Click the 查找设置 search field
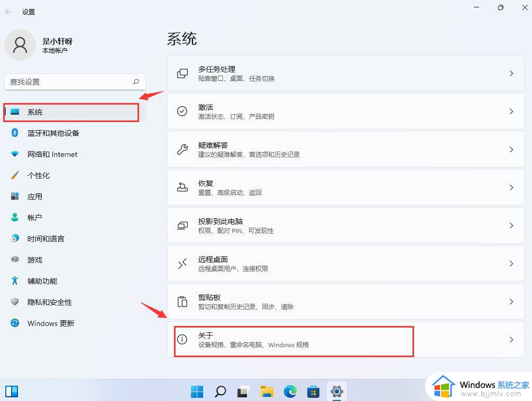The image size is (532, 401). pyautogui.click(x=75, y=82)
